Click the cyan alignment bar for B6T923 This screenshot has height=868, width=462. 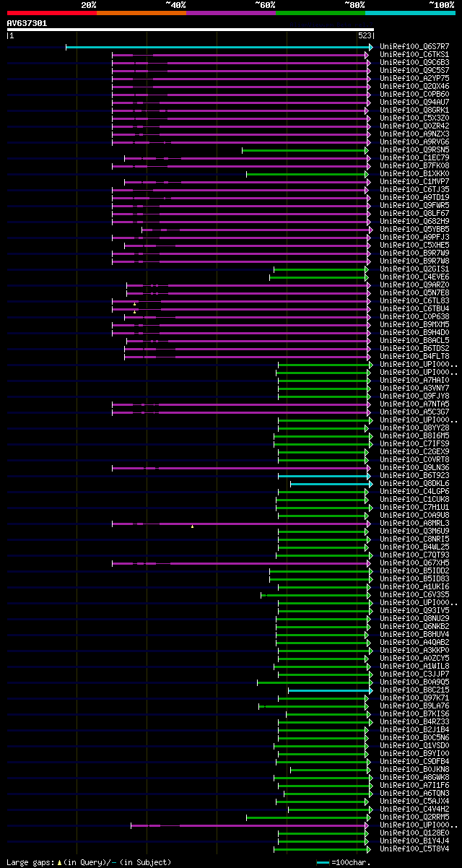323,476
